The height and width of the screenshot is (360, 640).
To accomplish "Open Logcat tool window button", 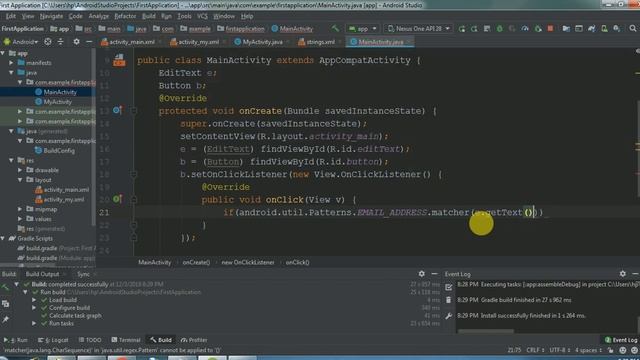I will point(54,340).
